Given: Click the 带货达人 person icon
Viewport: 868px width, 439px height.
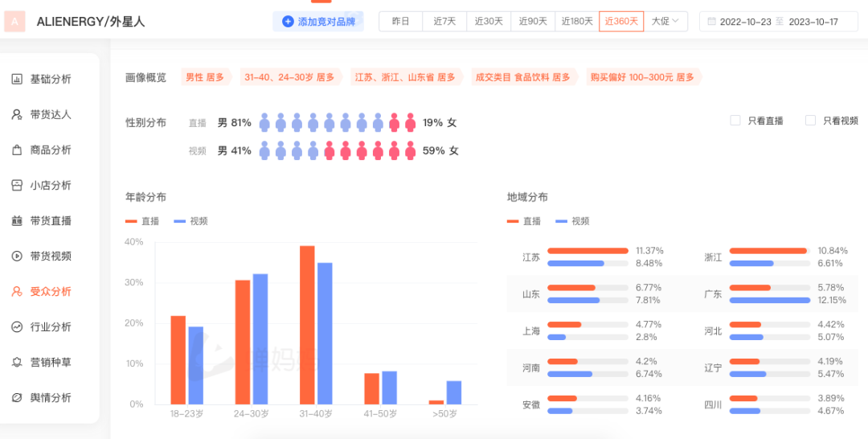Looking at the screenshot, I should 16,114.
